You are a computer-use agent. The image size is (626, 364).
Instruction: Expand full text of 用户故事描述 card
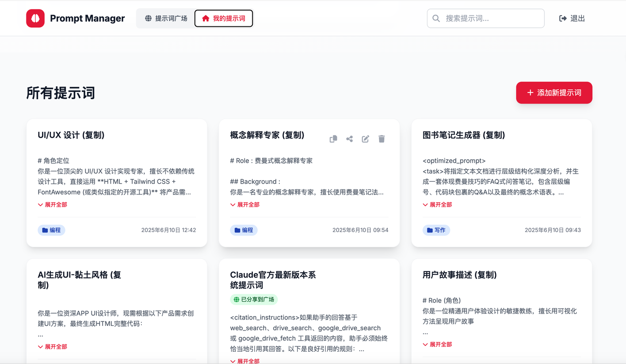(437, 344)
